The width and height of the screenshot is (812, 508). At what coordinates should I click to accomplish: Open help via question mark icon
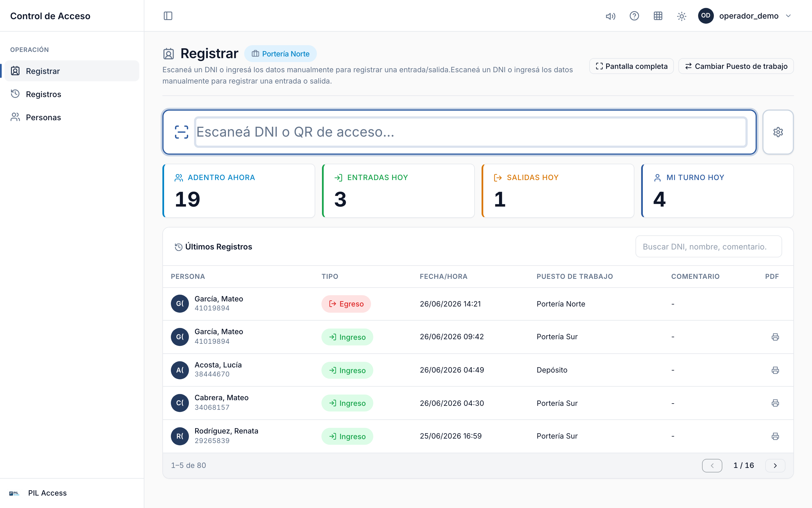click(634, 16)
